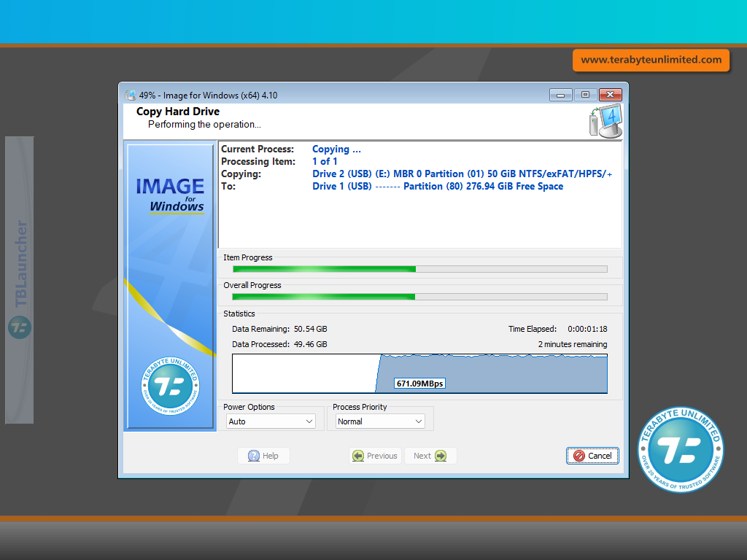
Task: Click the 'Copy Hard Drive' heading
Action: click(x=178, y=112)
